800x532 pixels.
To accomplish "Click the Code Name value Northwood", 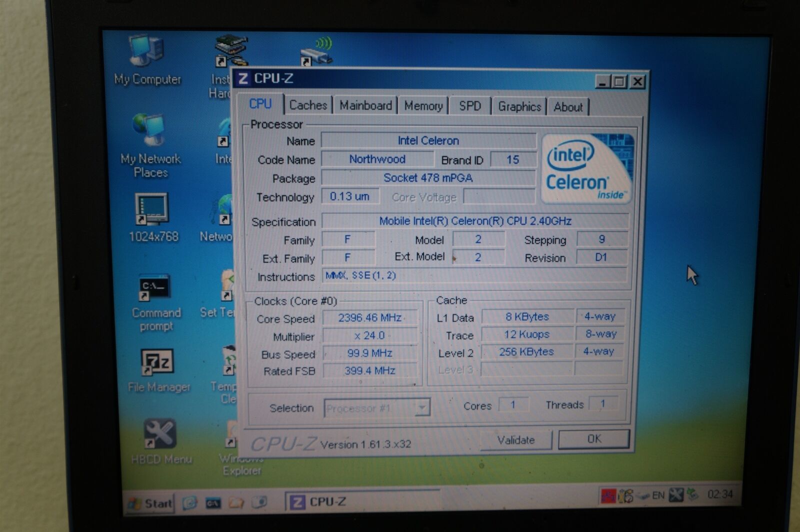I will click(x=377, y=159).
